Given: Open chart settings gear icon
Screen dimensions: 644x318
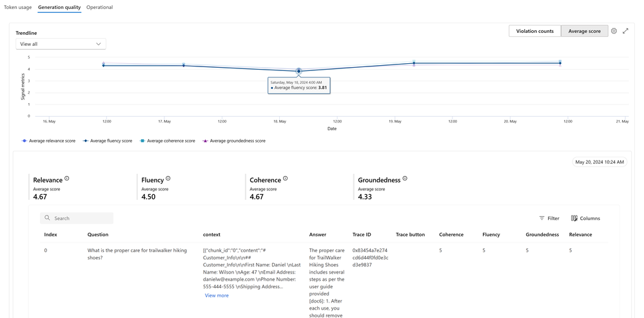Looking at the screenshot, I should pyautogui.click(x=614, y=31).
